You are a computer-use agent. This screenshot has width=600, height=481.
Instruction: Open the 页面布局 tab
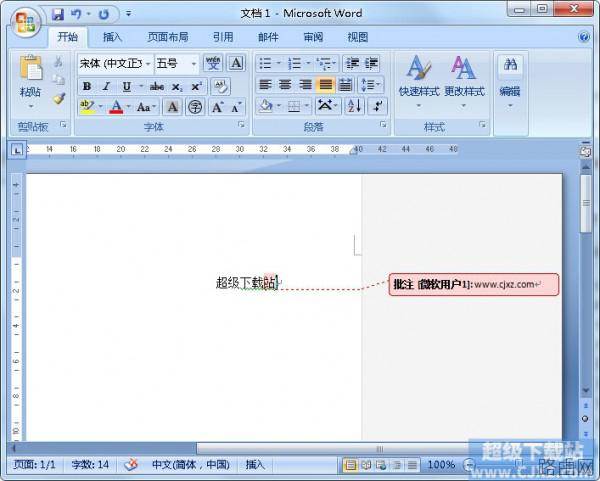coord(168,37)
